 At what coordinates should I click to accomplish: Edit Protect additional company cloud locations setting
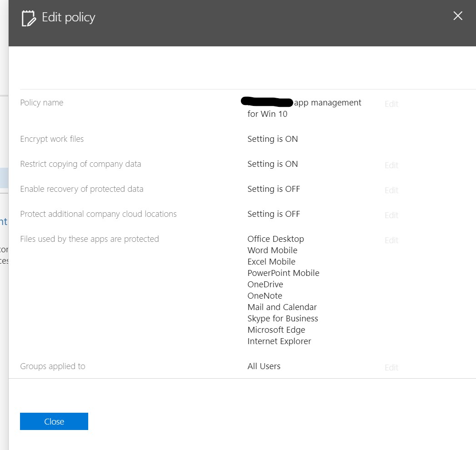(x=391, y=215)
